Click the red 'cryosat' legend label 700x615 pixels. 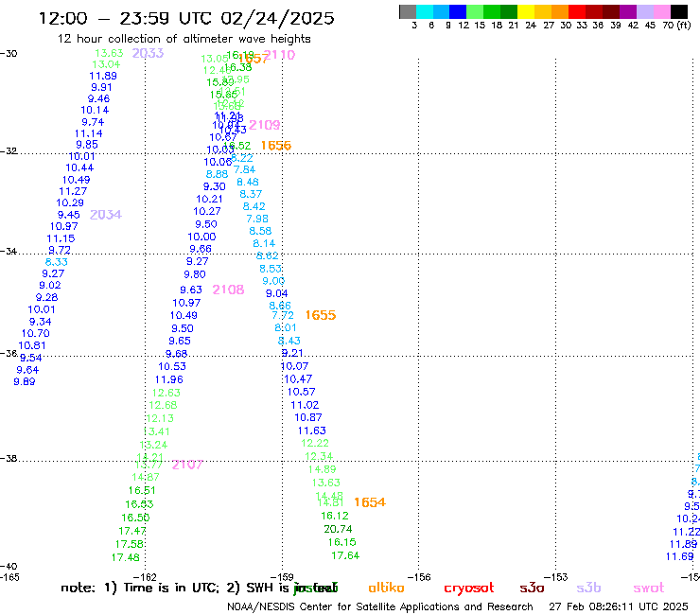469,588
